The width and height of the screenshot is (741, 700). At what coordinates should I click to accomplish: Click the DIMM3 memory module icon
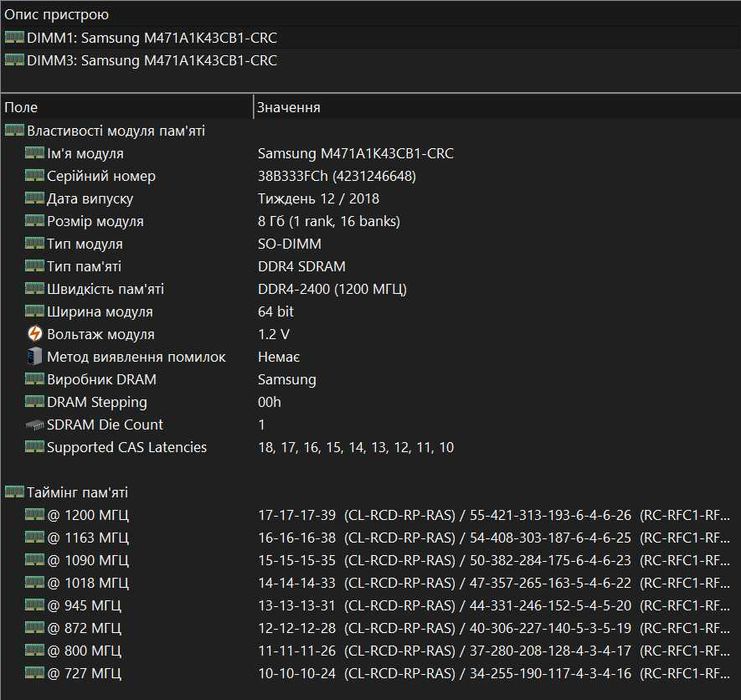coord(14,60)
